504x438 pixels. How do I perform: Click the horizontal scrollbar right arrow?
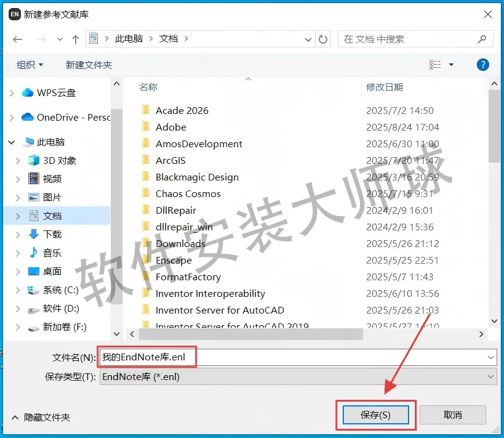(481, 335)
